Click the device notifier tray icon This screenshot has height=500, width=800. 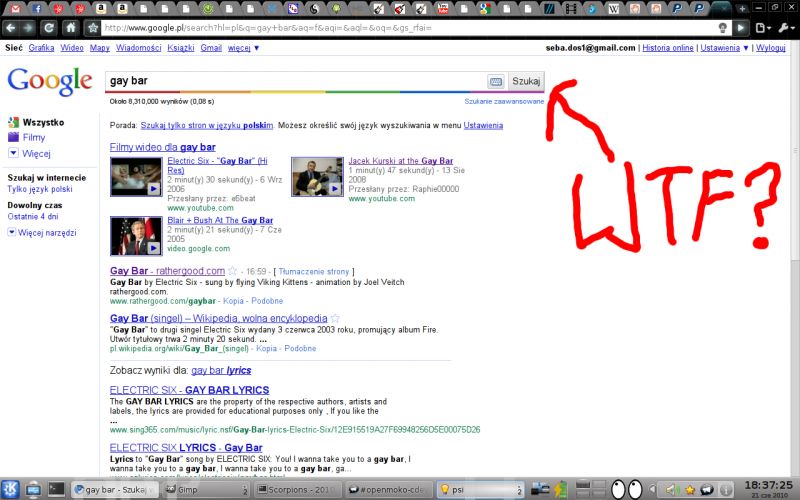pyautogui.click(x=540, y=490)
